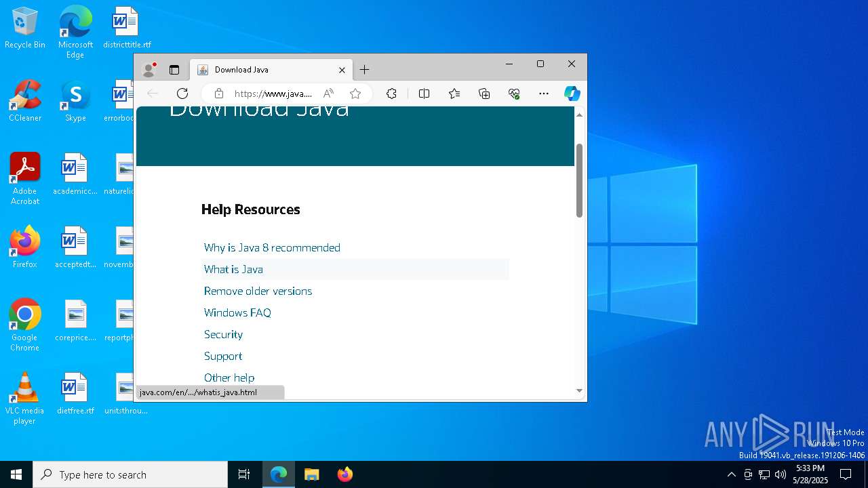
Task: Add page to favorites star
Action: 355,94
